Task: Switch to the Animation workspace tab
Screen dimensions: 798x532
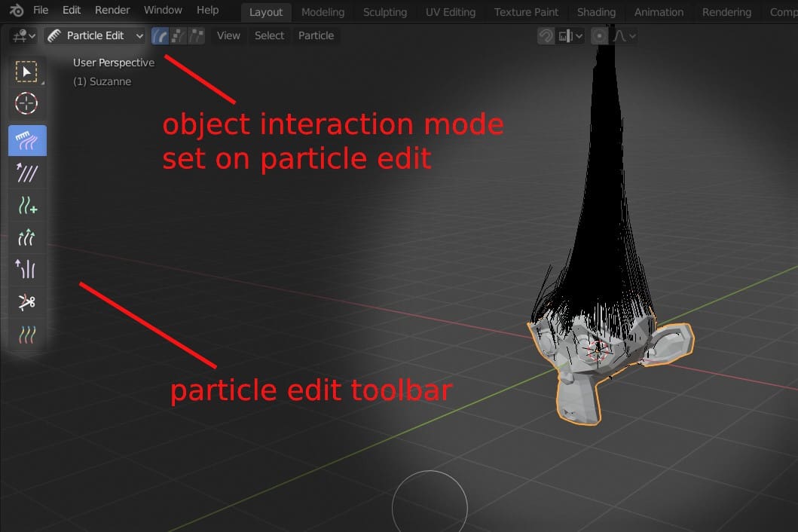Action: coord(659,12)
